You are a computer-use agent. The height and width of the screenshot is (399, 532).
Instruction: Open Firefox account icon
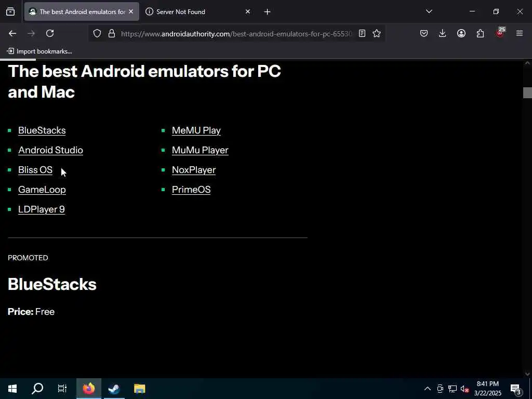[461, 33]
